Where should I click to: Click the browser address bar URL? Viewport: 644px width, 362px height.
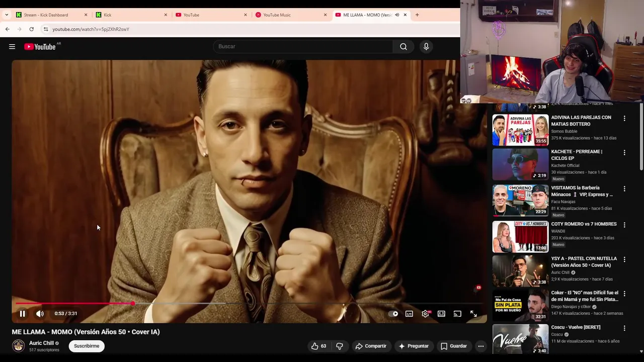click(91, 29)
